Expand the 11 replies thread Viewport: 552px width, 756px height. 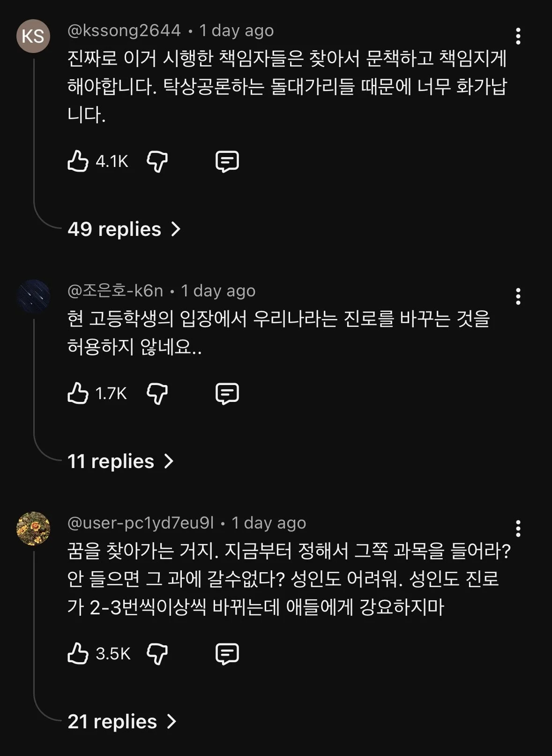(x=121, y=461)
